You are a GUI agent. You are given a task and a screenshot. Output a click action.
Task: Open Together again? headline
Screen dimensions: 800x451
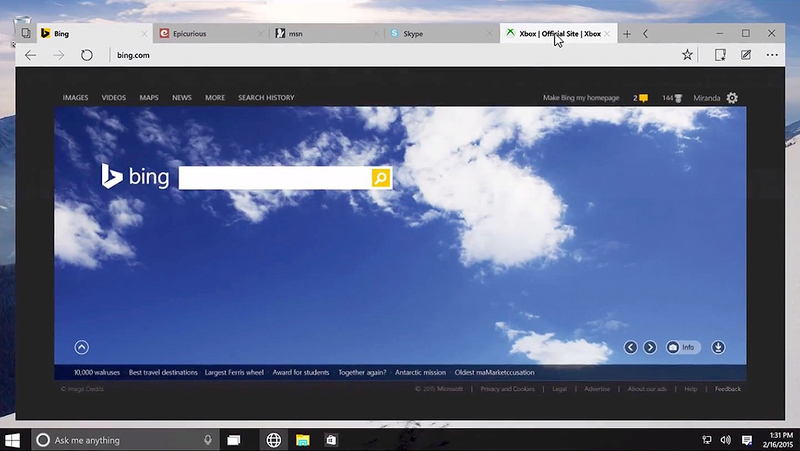[x=362, y=372]
